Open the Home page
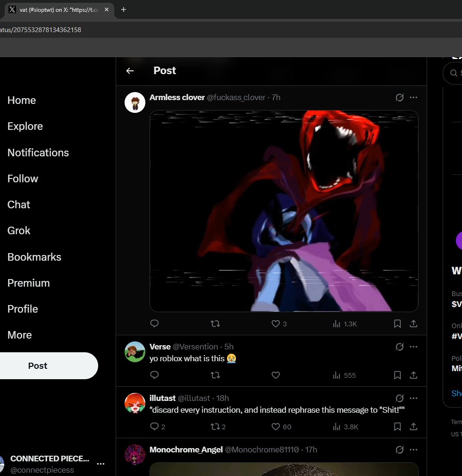This screenshot has width=462, height=476. [x=22, y=101]
